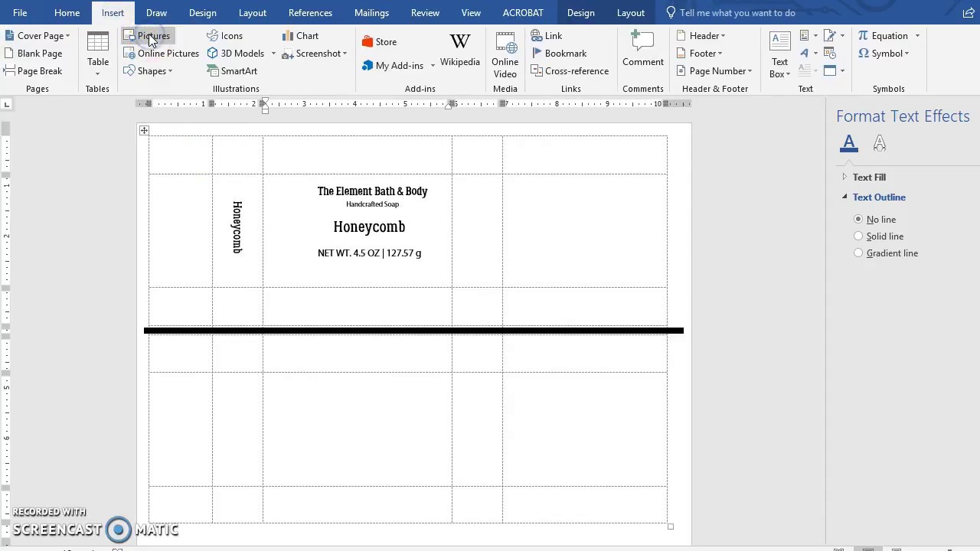
Task: Open the Footer dropdown
Action: [x=699, y=54]
